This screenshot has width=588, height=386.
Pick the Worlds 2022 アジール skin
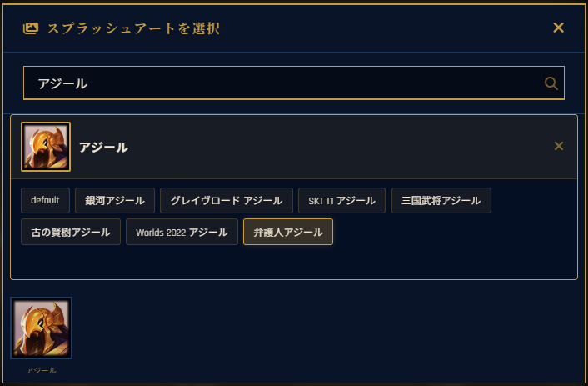(x=182, y=232)
